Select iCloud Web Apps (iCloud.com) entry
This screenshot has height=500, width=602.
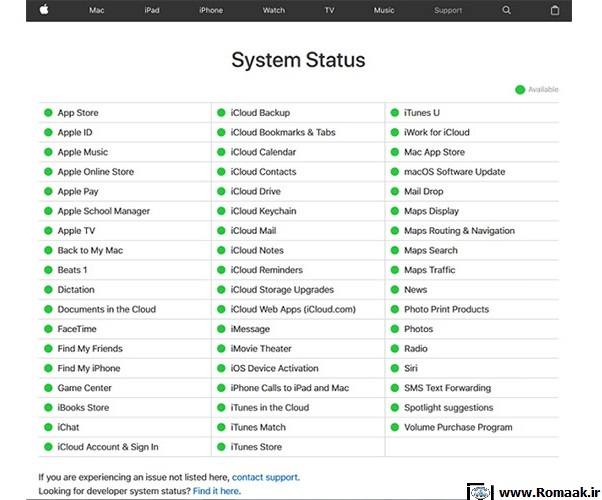click(293, 309)
